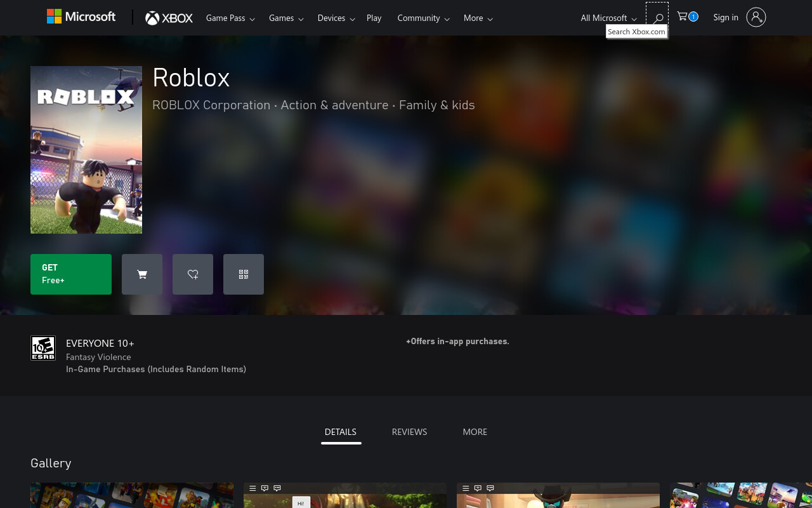
Task: Open the first gallery thumbnail with game tiles
Action: point(132,495)
